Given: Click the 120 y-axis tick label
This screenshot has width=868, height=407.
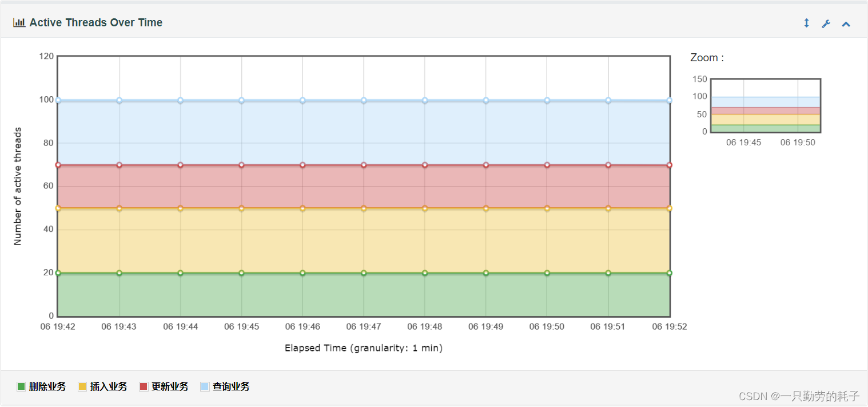Looking at the screenshot, I should (46, 56).
